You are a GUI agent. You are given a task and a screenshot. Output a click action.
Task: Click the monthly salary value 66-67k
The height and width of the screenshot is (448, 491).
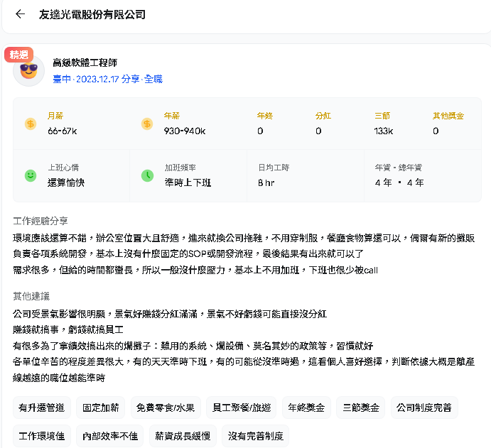[x=63, y=131]
